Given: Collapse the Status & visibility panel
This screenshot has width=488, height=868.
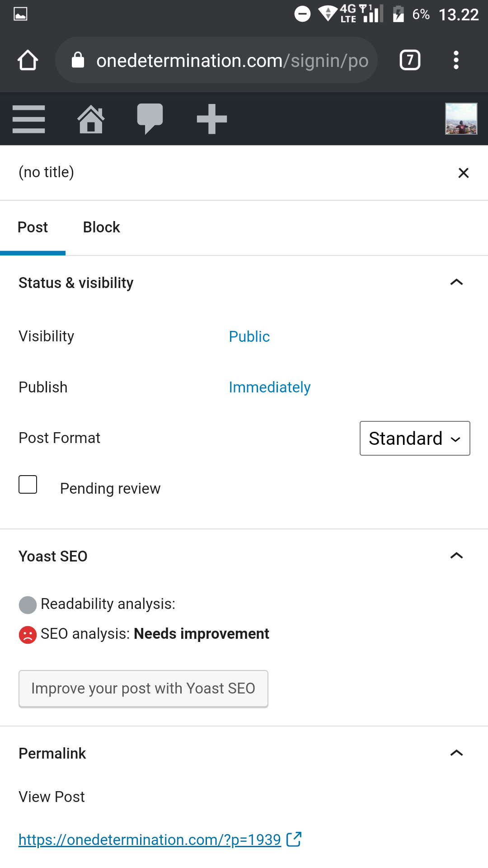Looking at the screenshot, I should point(456,283).
